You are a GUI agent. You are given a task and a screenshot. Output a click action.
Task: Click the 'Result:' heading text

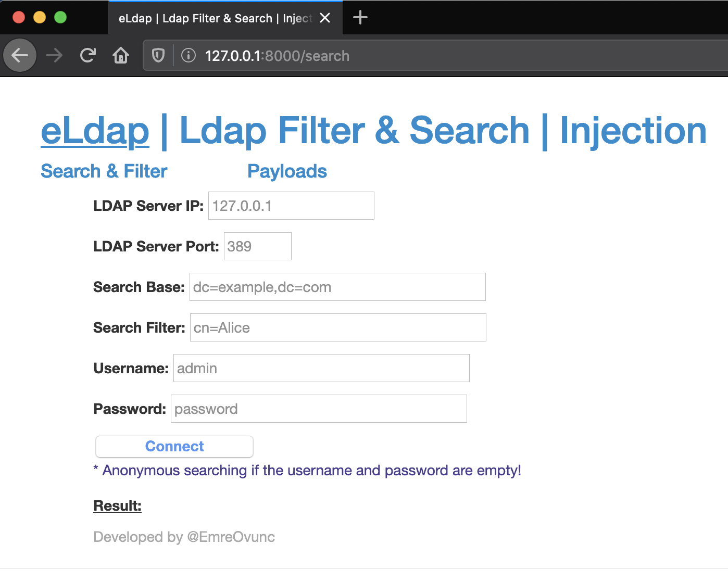pyautogui.click(x=118, y=505)
